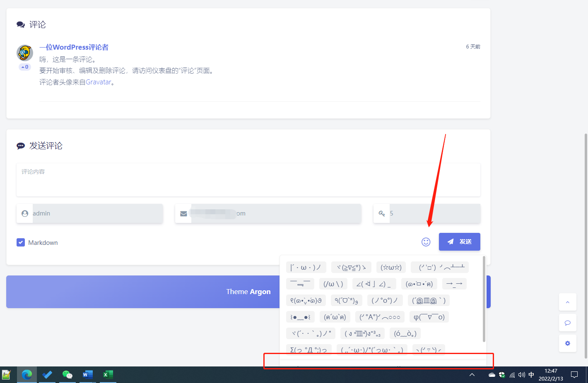Open 一位WordPress评论者 author link
588x383 pixels.
coord(74,47)
